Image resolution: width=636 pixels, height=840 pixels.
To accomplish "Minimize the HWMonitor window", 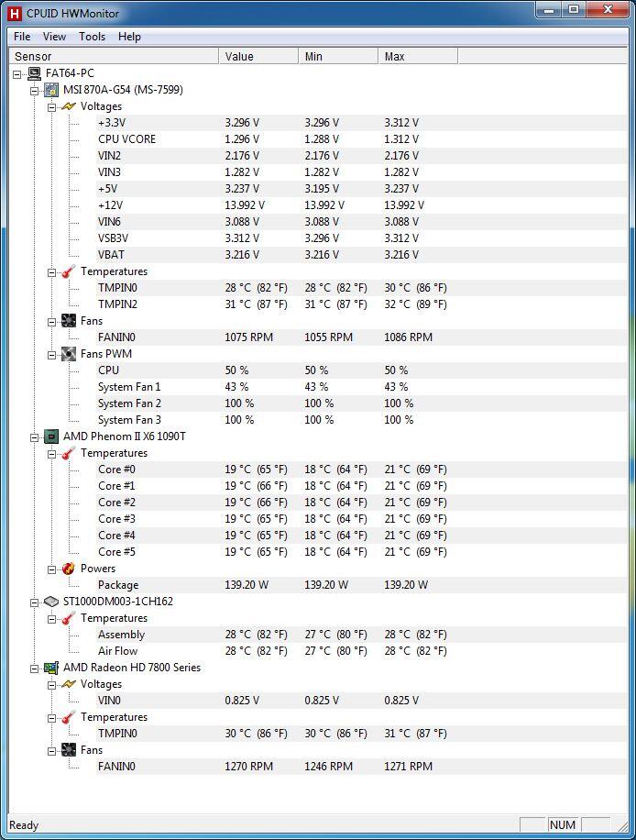I will click(548, 10).
